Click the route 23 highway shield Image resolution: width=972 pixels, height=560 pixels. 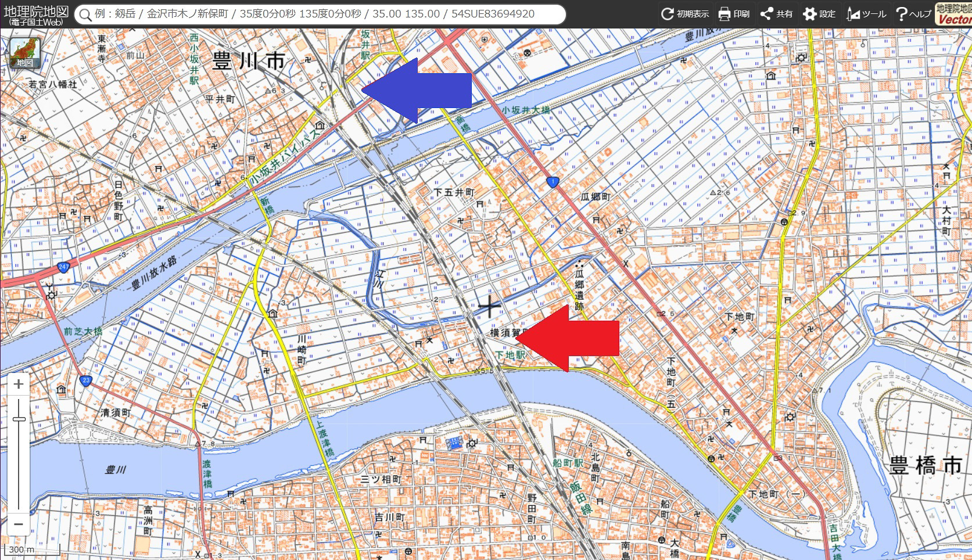[85, 380]
